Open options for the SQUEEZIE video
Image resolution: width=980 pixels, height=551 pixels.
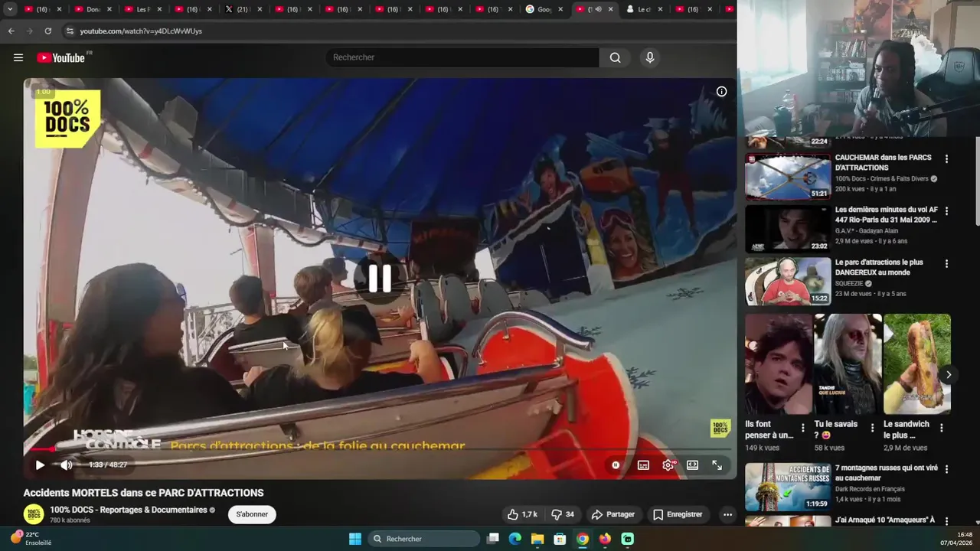(946, 264)
